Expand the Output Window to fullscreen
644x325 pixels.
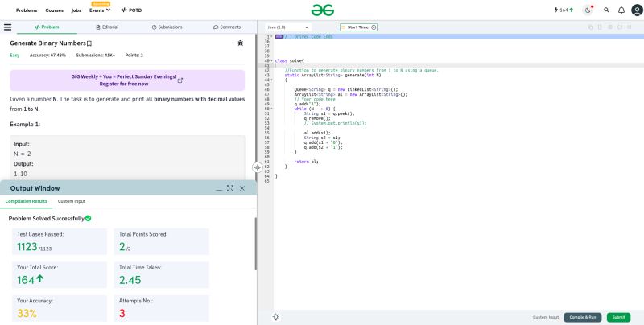click(x=229, y=187)
